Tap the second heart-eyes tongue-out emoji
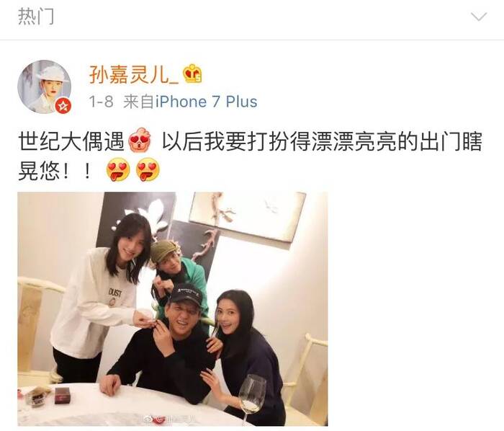504x431 pixels. tap(148, 169)
